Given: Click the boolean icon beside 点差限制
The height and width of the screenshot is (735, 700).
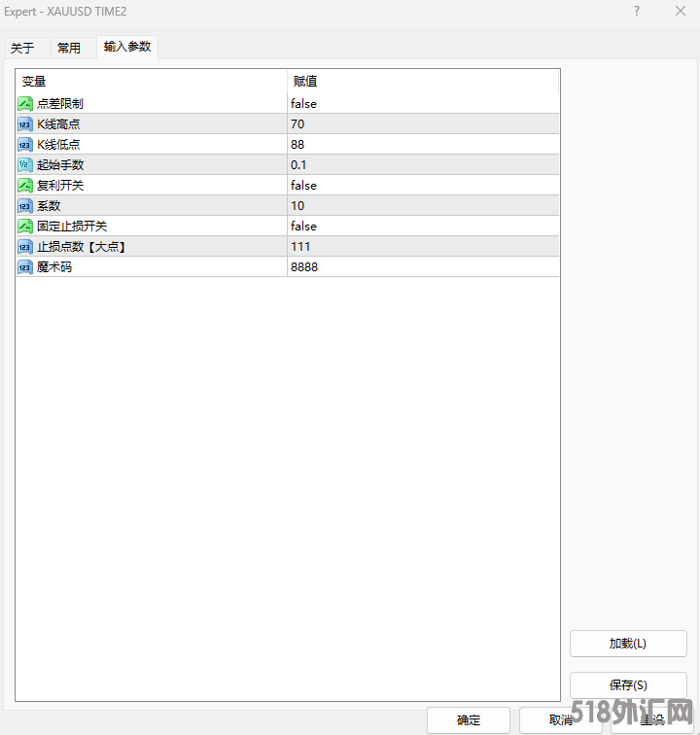Looking at the screenshot, I should (x=25, y=104).
